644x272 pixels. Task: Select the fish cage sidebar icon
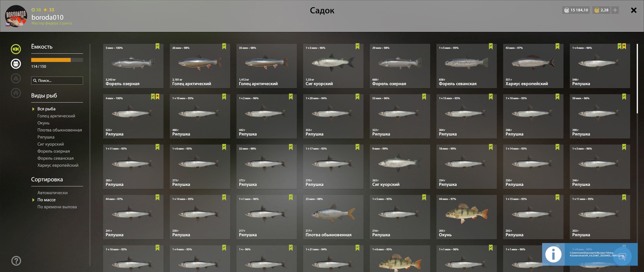(16, 64)
